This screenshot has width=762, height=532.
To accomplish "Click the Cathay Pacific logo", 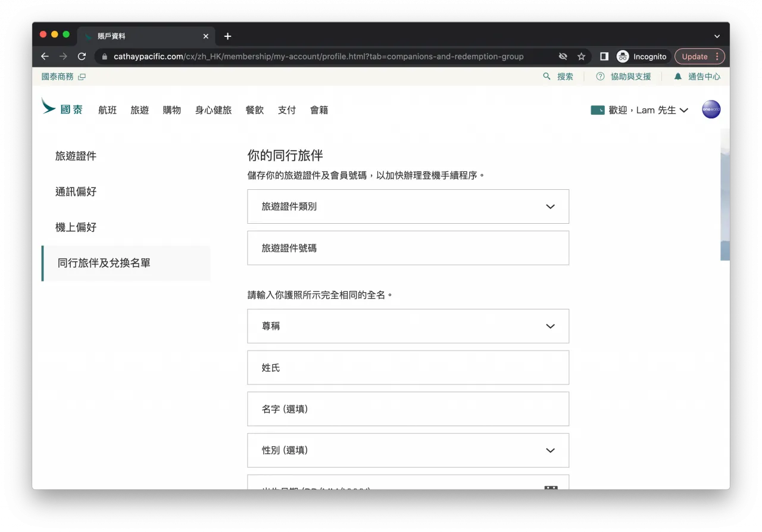I will (62, 108).
